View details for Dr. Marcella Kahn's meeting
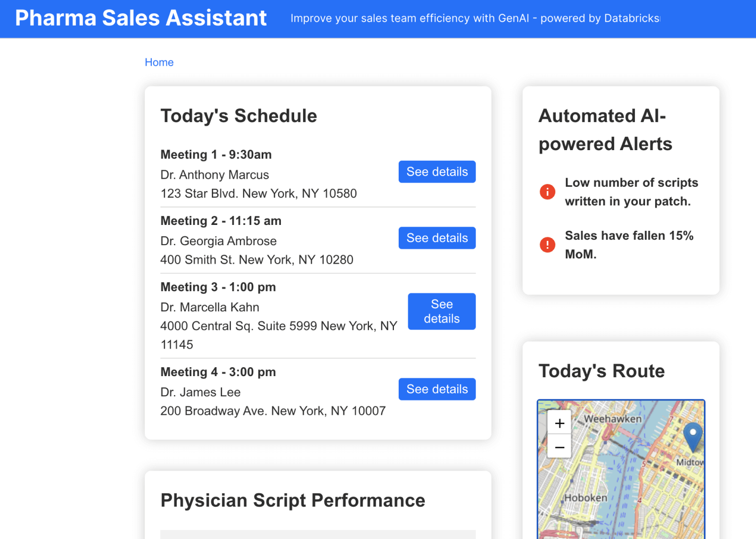 [441, 311]
